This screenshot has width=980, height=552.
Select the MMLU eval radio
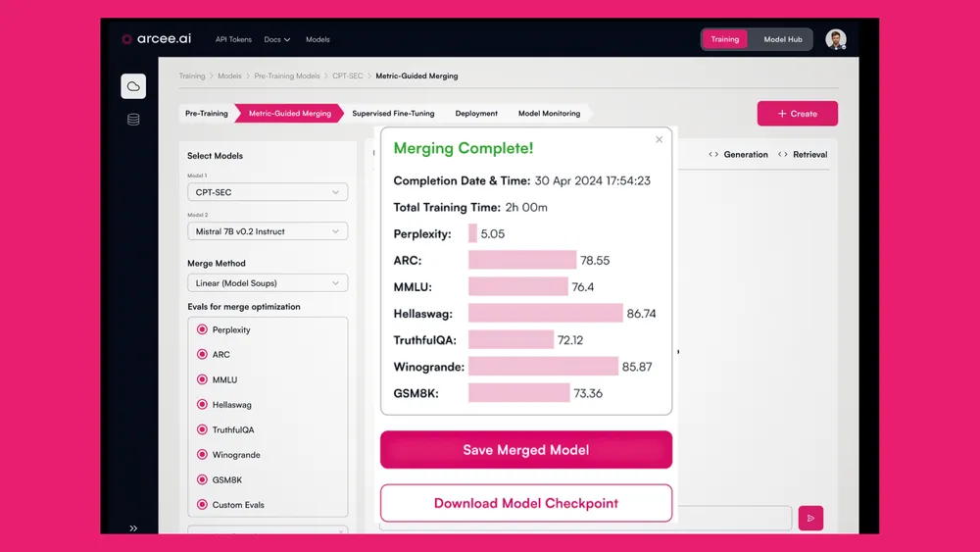coord(202,379)
